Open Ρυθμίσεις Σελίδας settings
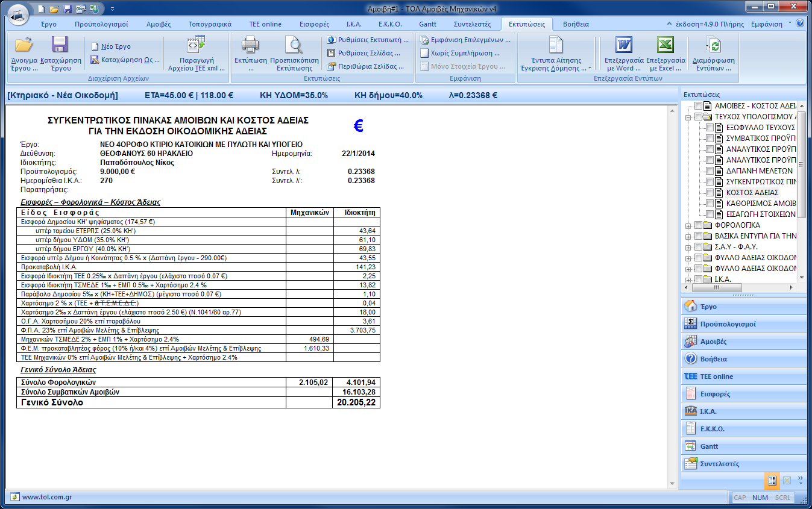Screen dimensions: 812x509 click(364, 53)
